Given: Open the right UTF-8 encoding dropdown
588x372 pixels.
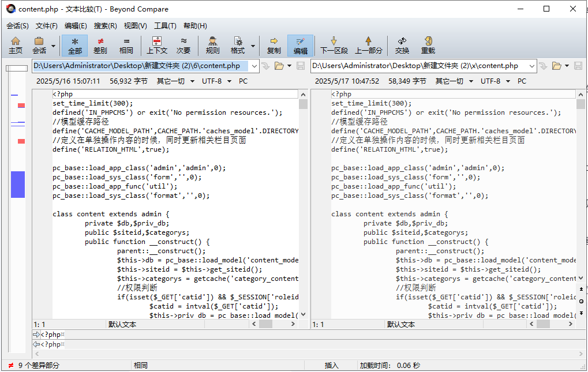Looking at the screenshot, I should click(495, 81).
